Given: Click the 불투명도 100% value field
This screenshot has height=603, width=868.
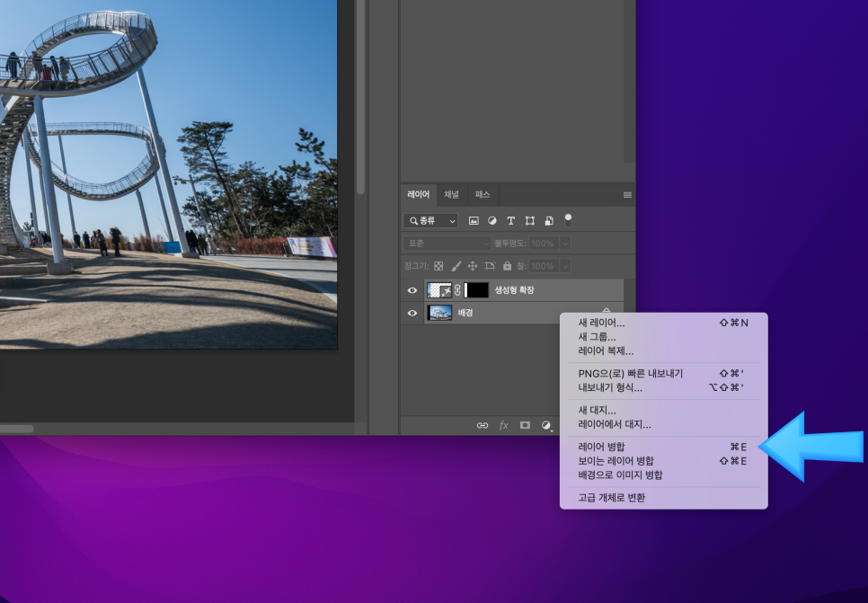Looking at the screenshot, I should [x=544, y=243].
